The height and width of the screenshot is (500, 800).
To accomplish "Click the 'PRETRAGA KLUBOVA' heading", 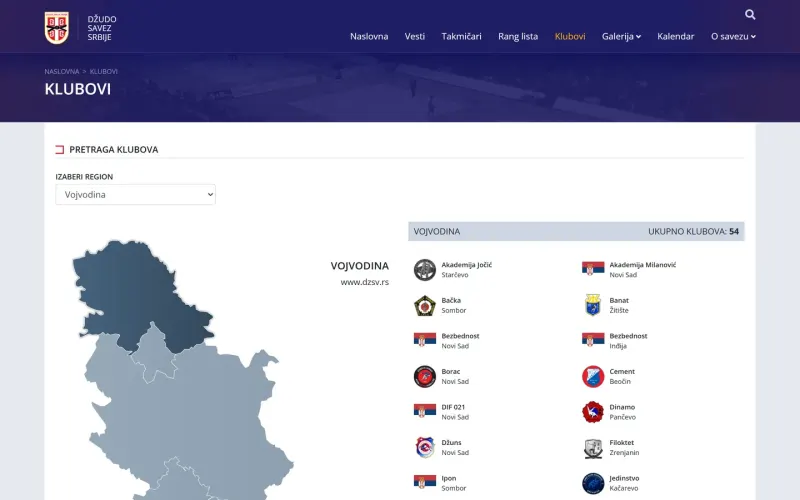I will [x=114, y=149].
